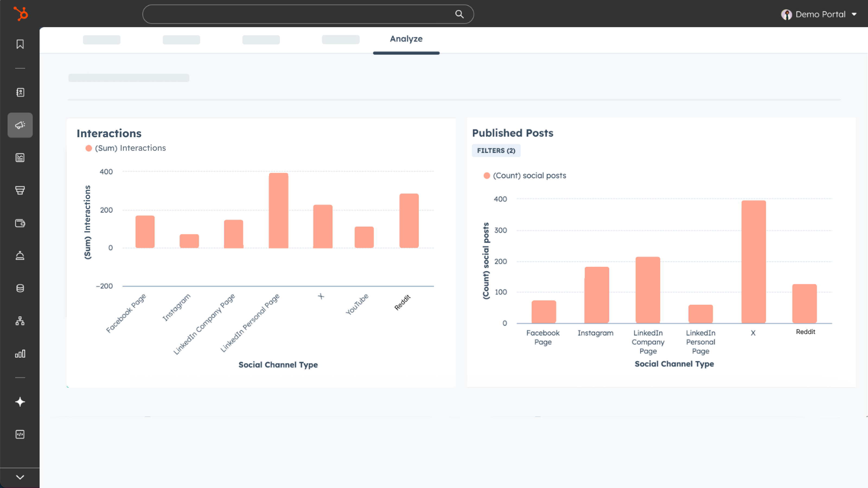Toggle the (Sum) Interactions legend swatch
This screenshot has height=488, width=868.
[89, 148]
